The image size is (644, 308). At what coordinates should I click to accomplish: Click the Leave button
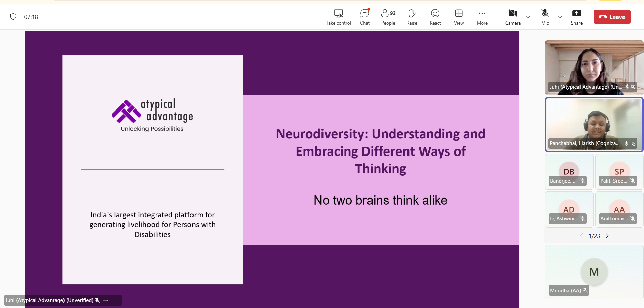(612, 16)
